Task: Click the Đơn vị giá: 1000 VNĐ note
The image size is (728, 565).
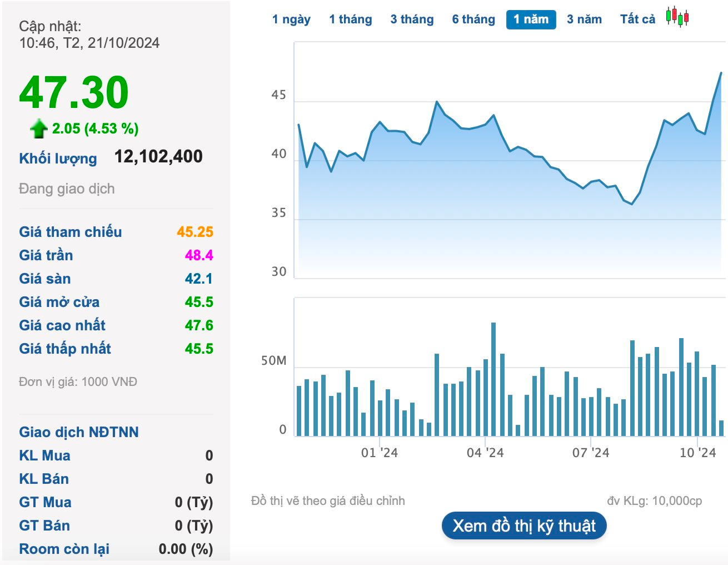Action: [78, 381]
